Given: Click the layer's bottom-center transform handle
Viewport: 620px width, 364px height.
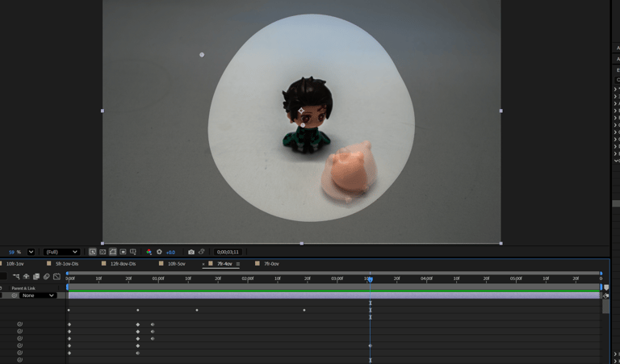Looking at the screenshot, I should pyautogui.click(x=302, y=244).
